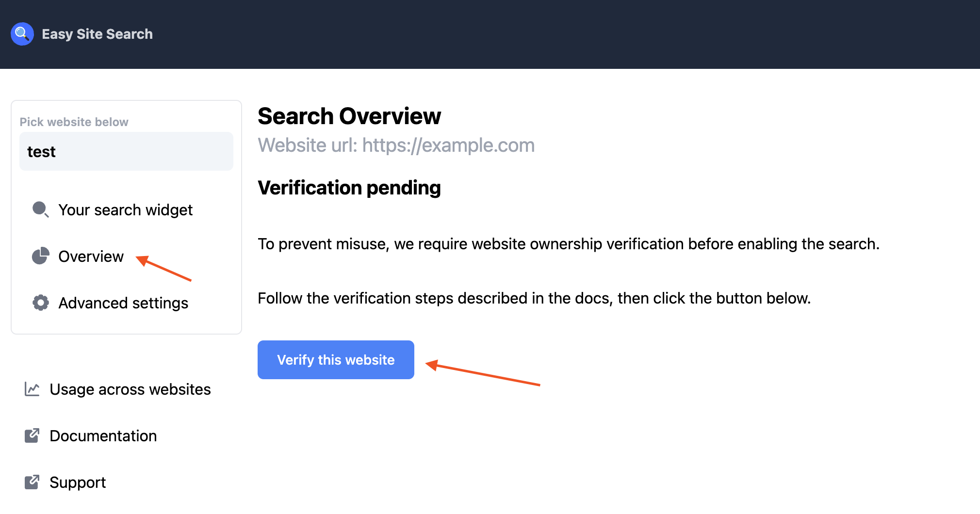Viewport: 980px width, 514px height.
Task: Open the Documentation link
Action: (x=103, y=435)
